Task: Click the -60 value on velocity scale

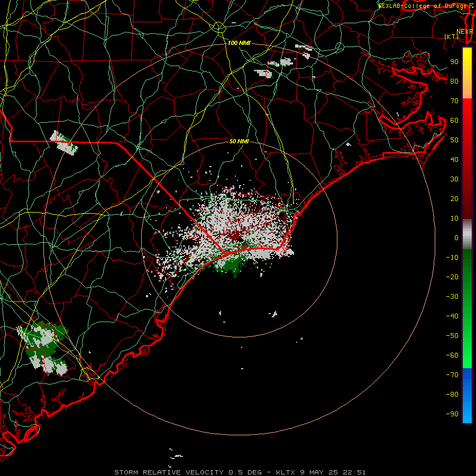Action: pyautogui.click(x=452, y=355)
